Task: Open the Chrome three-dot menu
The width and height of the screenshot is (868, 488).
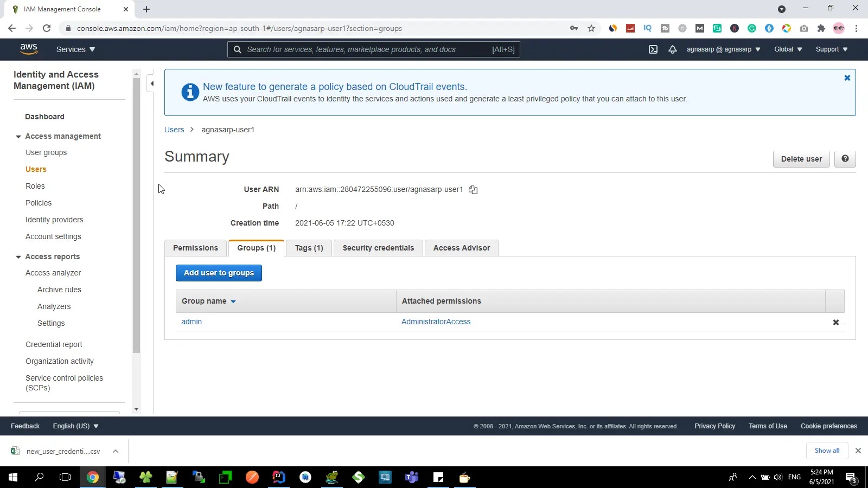Action: (856, 28)
